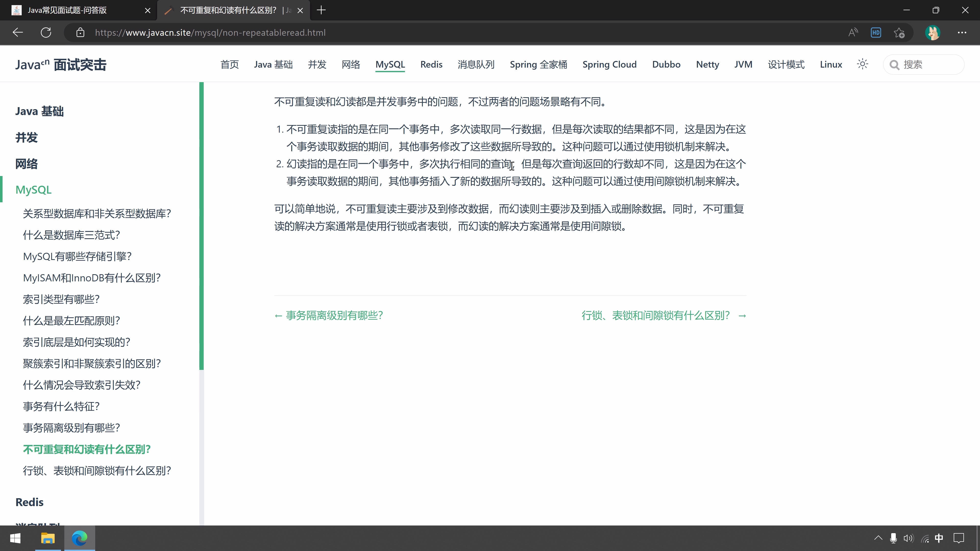
Task: Click the page reload icon
Action: click(46, 32)
